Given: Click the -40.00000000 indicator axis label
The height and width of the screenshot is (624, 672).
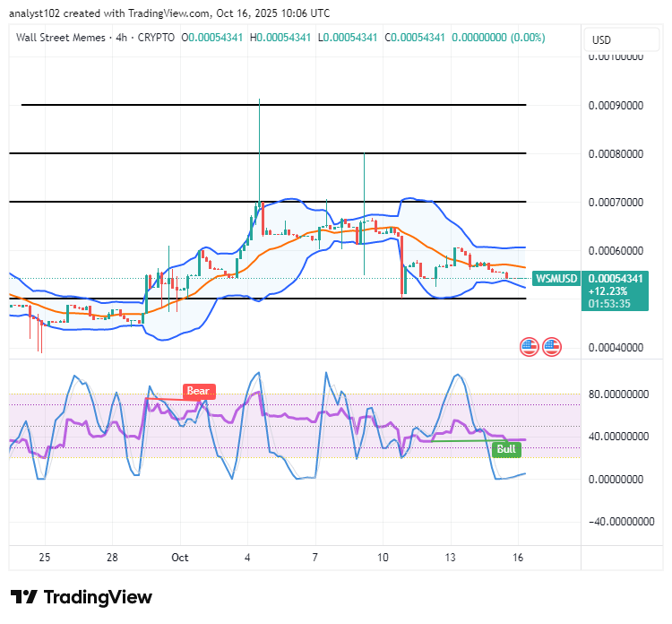Looking at the screenshot, I should point(621,522).
